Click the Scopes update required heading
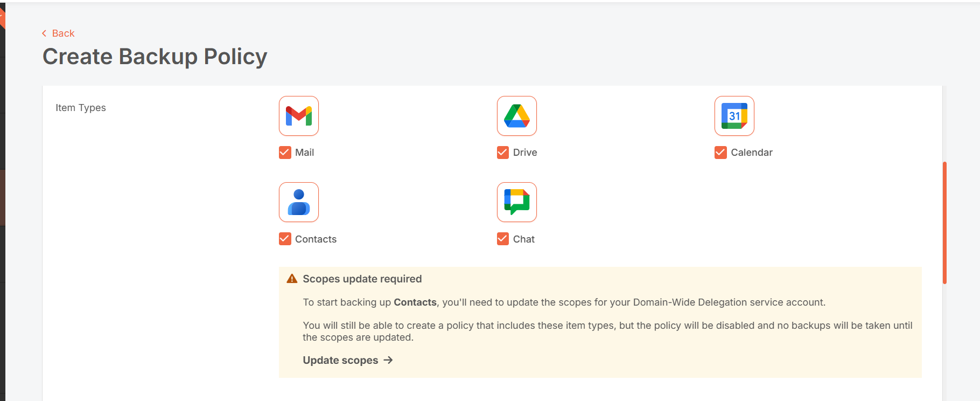This screenshot has height=401, width=980. point(362,279)
